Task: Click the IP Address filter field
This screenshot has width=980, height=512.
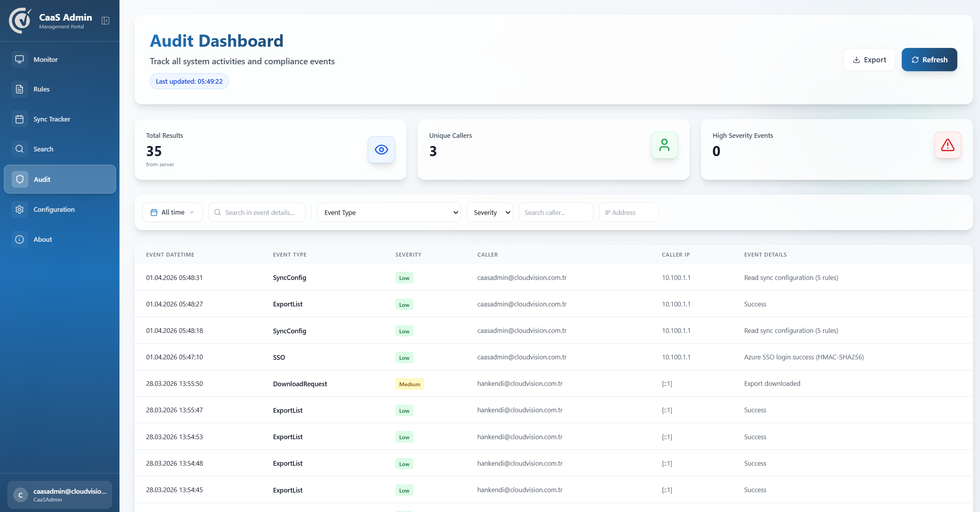Action: (x=628, y=213)
